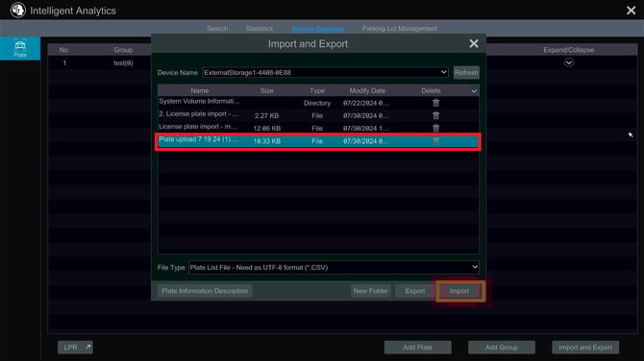
Task: Sort files by Type column header
Action: click(x=317, y=90)
